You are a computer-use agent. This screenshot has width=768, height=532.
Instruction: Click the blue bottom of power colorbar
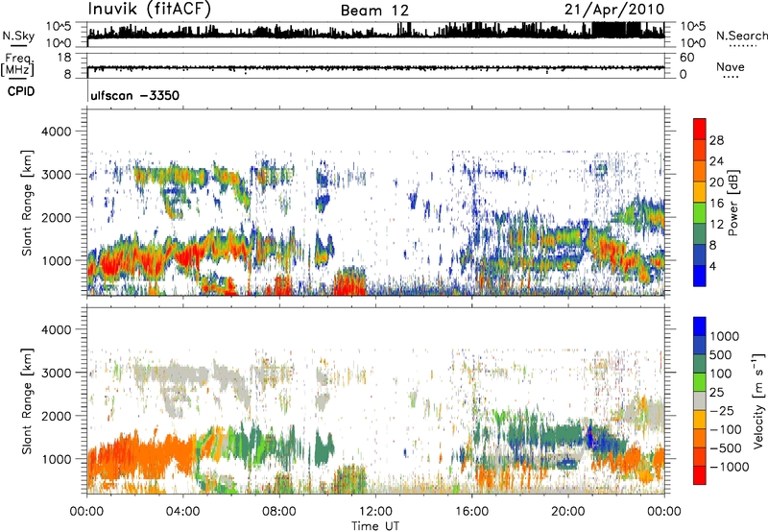700,276
